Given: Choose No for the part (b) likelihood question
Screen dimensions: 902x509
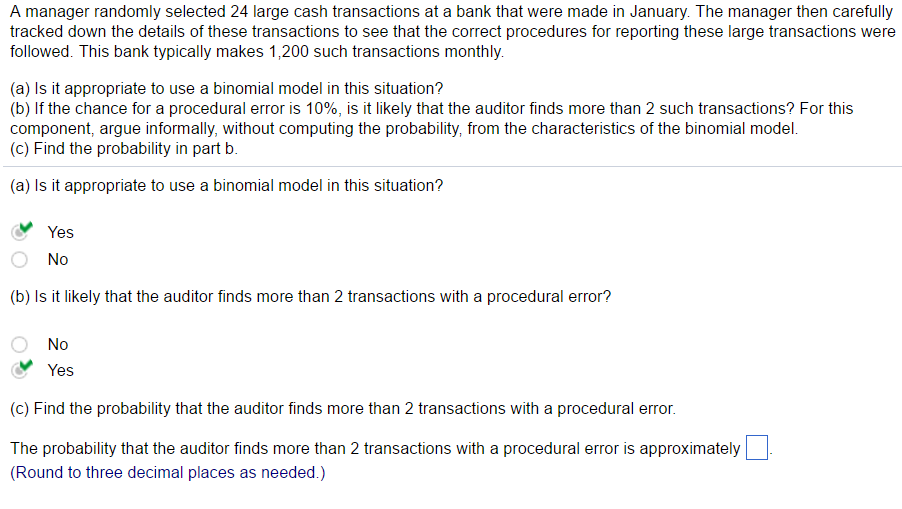Looking at the screenshot, I should pos(20,344).
